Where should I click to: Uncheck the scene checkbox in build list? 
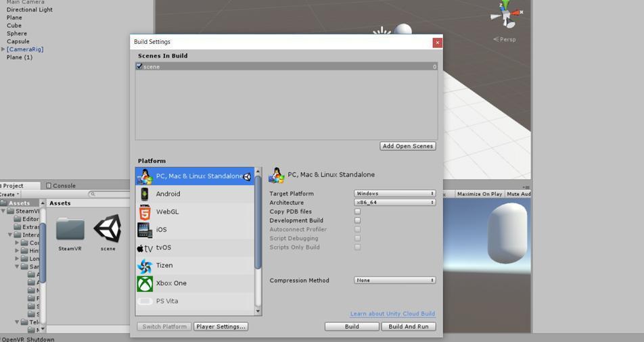click(x=139, y=66)
